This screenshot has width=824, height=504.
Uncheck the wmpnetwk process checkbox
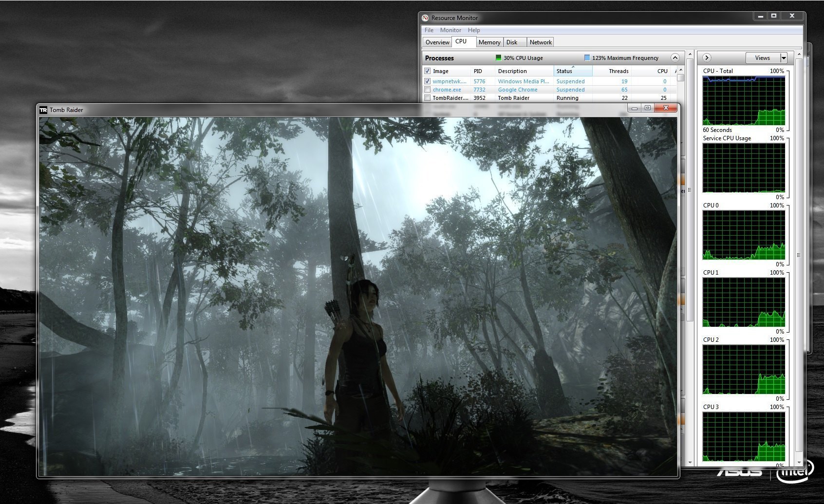pos(428,81)
